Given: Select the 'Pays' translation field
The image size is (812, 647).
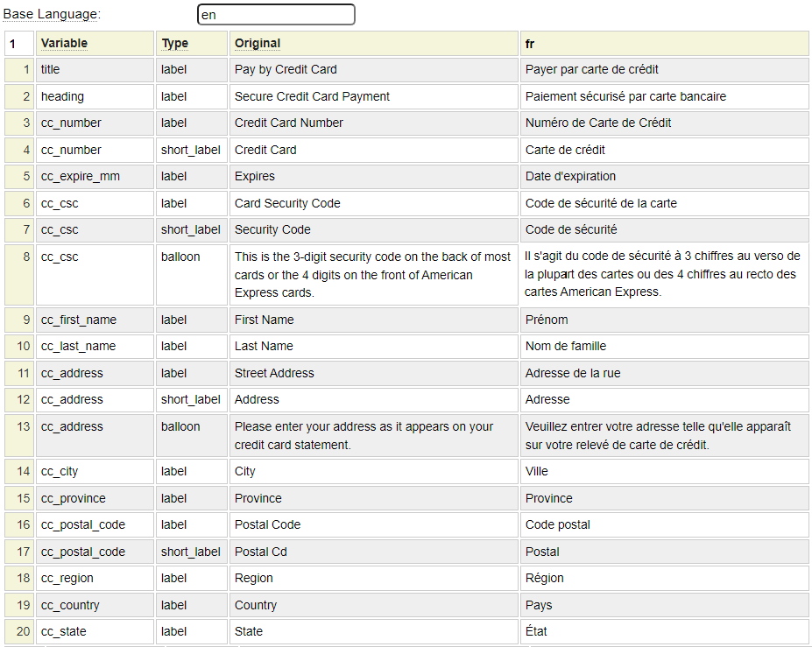Looking at the screenshot, I should 664,605.
